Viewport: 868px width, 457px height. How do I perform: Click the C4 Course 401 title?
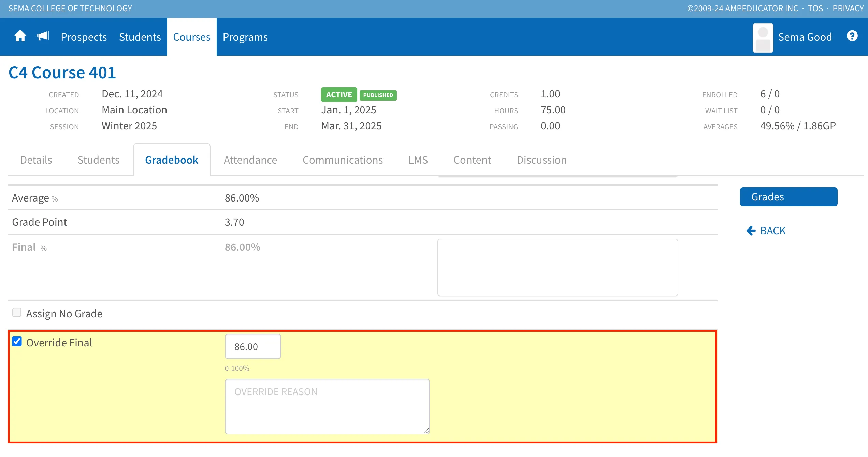62,72
